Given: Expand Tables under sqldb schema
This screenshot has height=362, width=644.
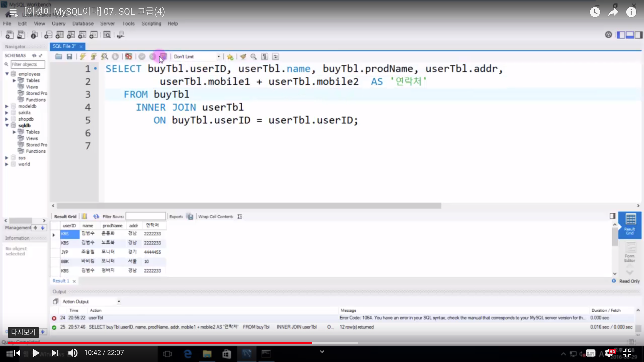Looking at the screenshot, I should pos(14,132).
